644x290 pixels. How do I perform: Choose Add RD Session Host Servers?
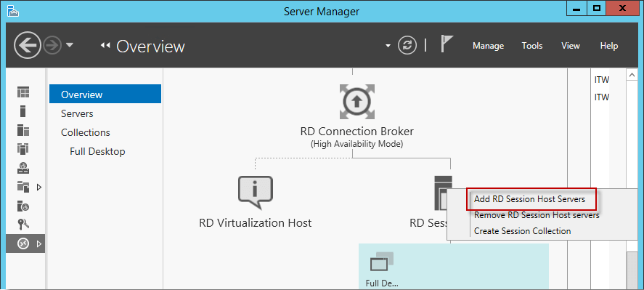point(529,199)
